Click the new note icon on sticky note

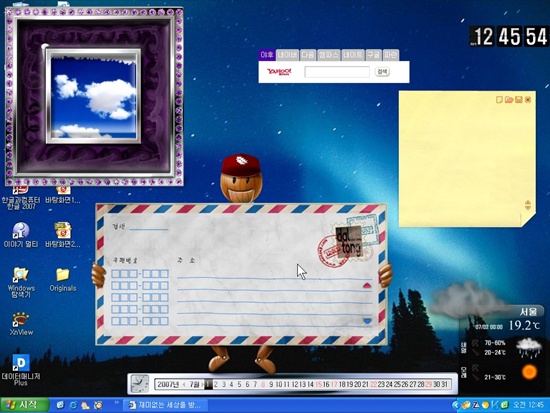tap(499, 100)
